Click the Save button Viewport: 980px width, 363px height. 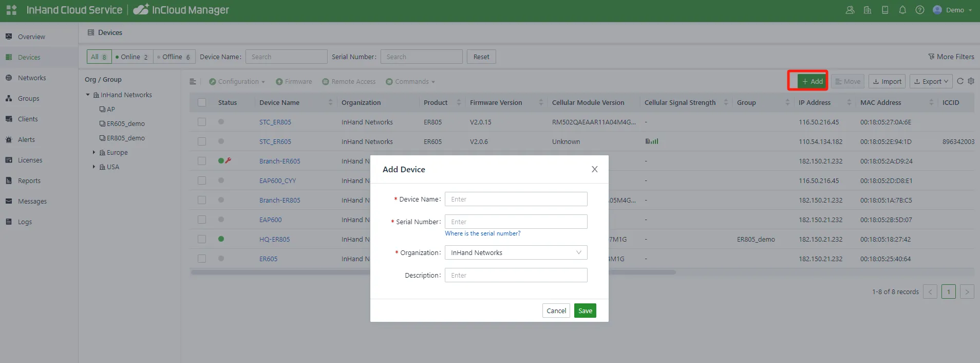point(585,311)
